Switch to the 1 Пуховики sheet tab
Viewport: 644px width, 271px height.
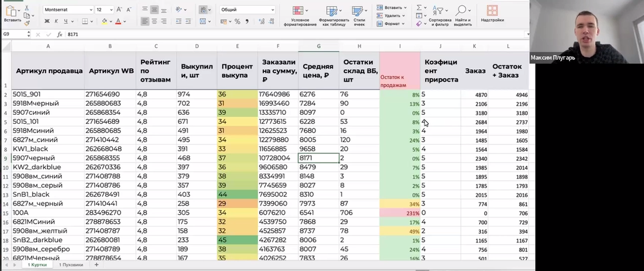point(71,265)
